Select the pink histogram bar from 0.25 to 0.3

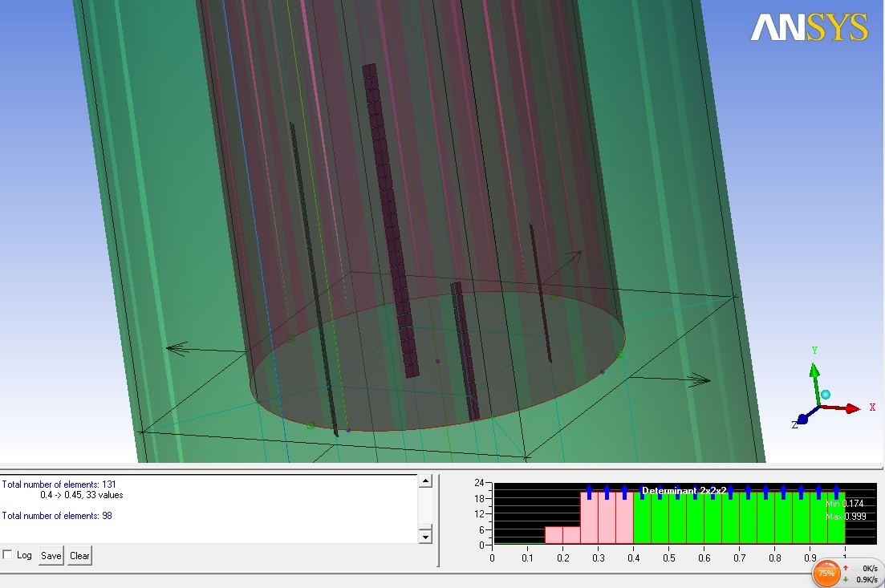[x=589, y=519]
